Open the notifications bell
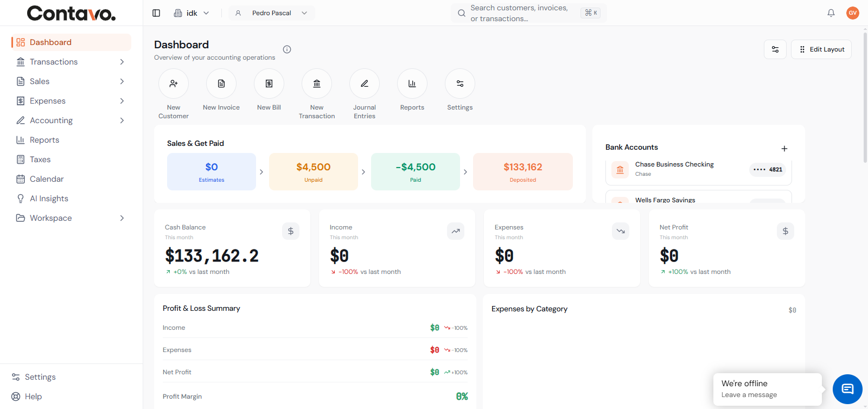The width and height of the screenshot is (868, 409). point(831,13)
